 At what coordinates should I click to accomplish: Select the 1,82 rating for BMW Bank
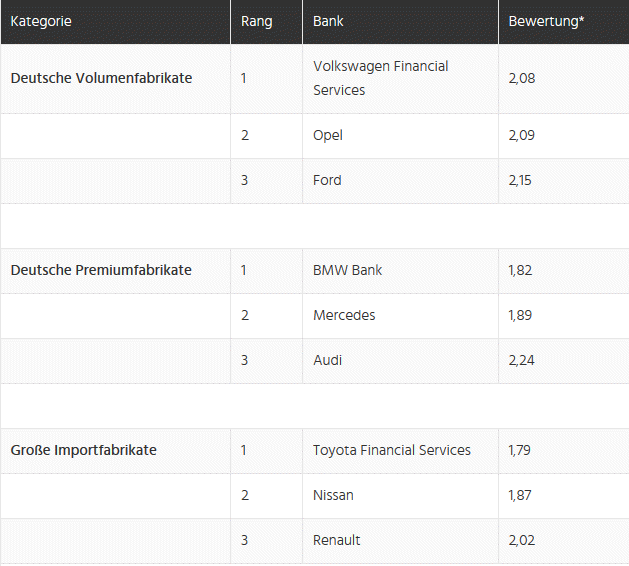(x=520, y=271)
